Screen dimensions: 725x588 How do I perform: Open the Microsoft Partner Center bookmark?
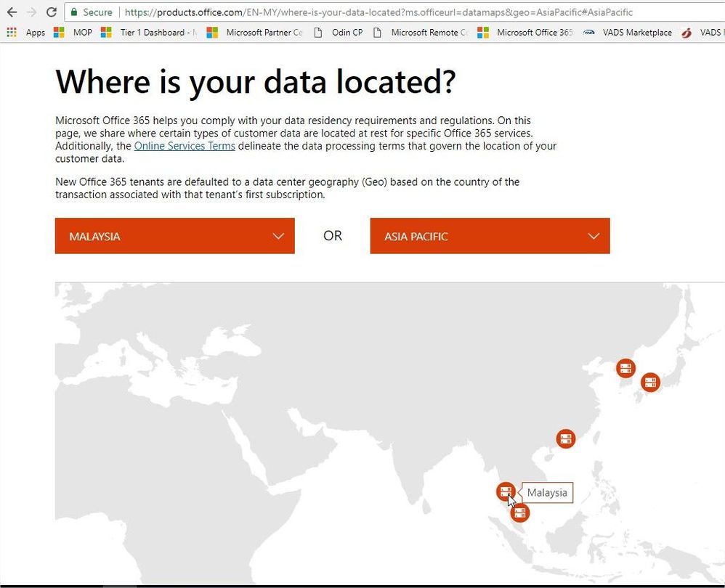[x=255, y=33]
